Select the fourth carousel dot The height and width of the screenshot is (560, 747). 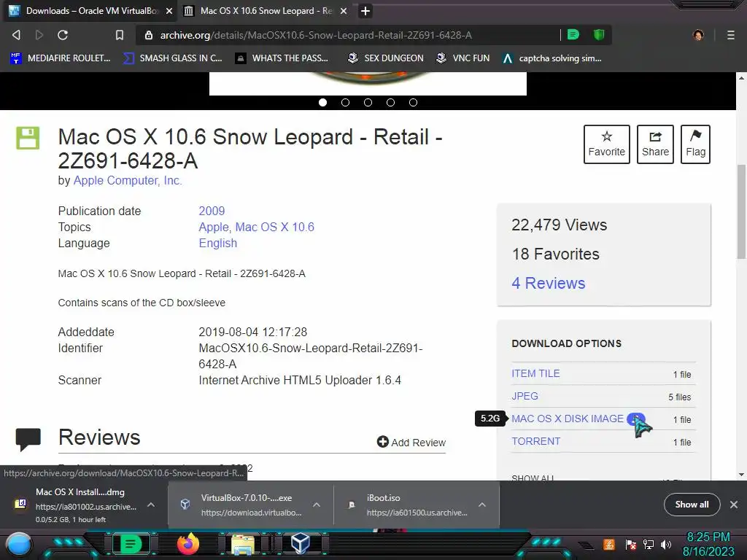pos(391,102)
